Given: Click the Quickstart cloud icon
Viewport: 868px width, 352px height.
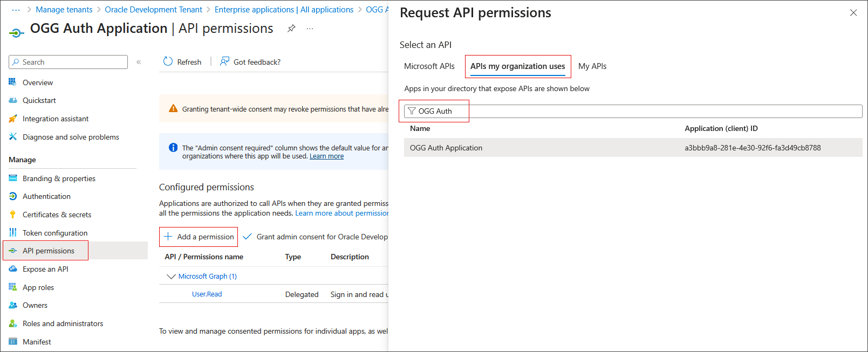Looking at the screenshot, I should pos(13,100).
